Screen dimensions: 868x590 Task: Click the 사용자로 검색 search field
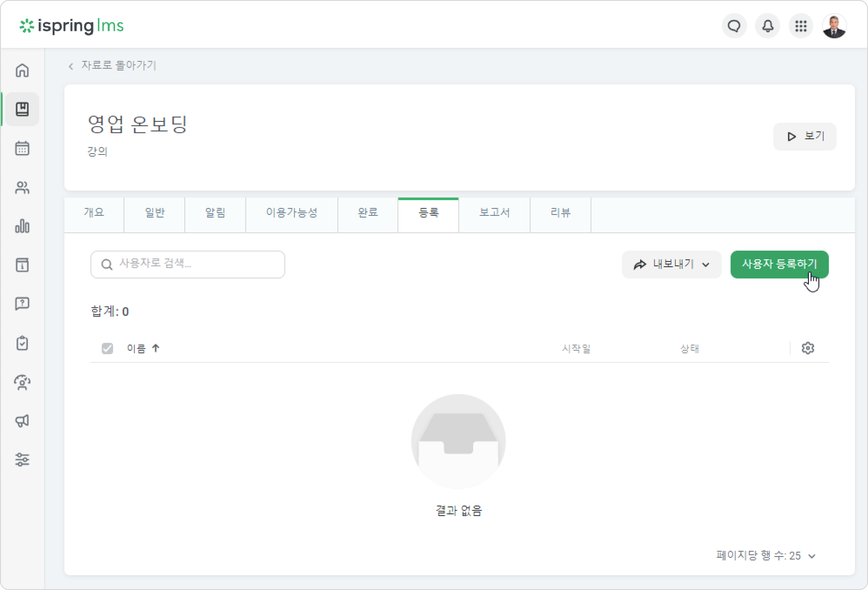[x=188, y=265]
